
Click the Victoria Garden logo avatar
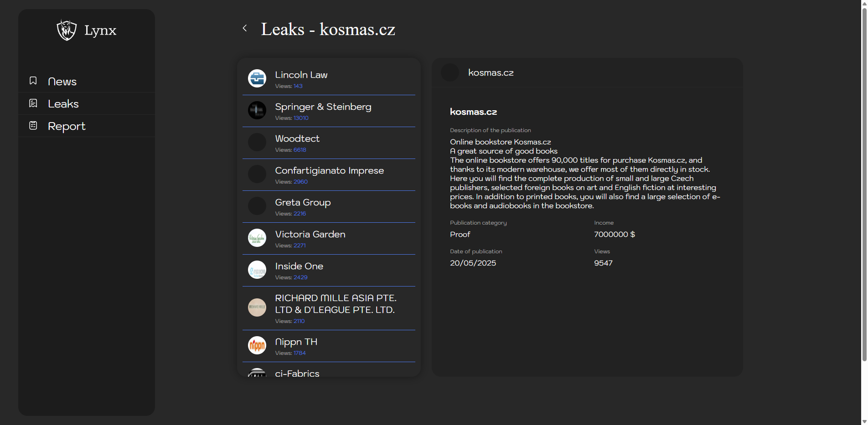(257, 238)
